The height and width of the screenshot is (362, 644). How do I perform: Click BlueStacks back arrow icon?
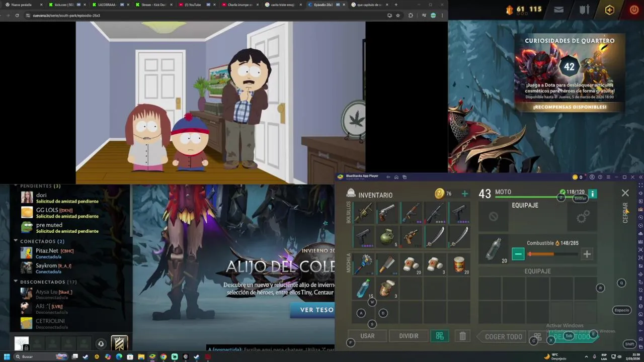pyautogui.click(x=388, y=177)
